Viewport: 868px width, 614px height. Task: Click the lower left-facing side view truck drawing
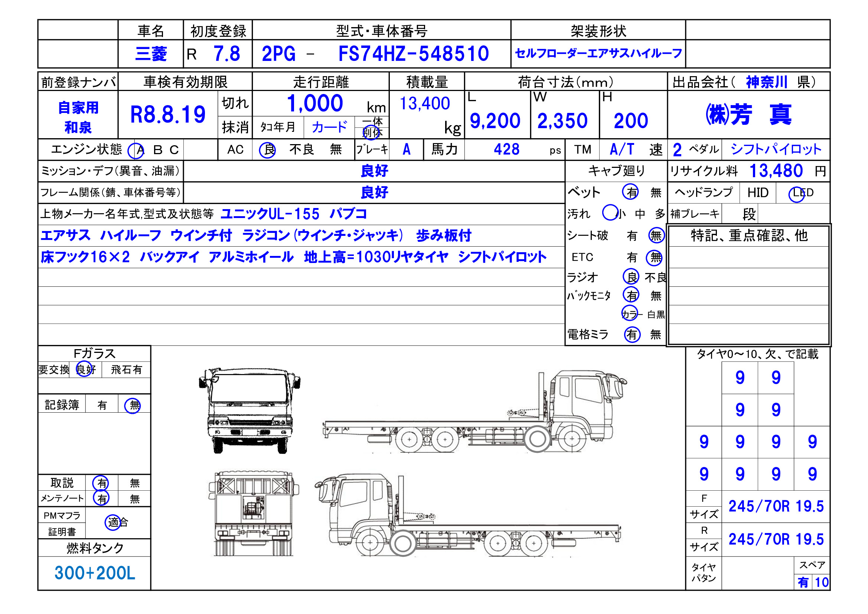pyautogui.click(x=468, y=515)
